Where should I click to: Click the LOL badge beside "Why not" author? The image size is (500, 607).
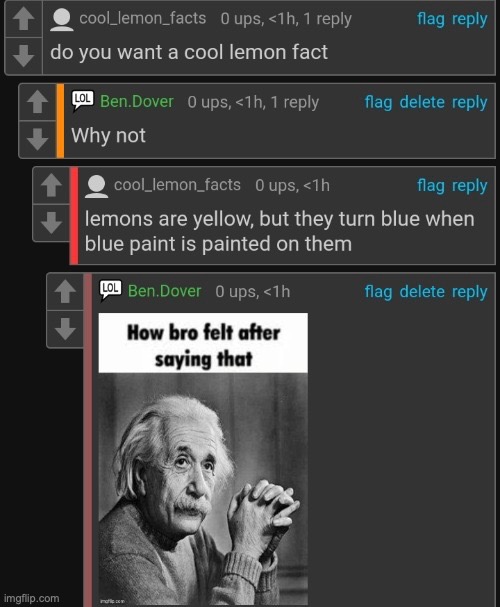(x=83, y=101)
